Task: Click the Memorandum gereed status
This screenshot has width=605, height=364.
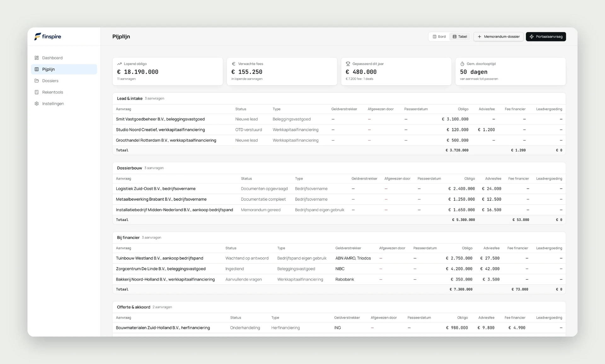Action: pyautogui.click(x=261, y=210)
